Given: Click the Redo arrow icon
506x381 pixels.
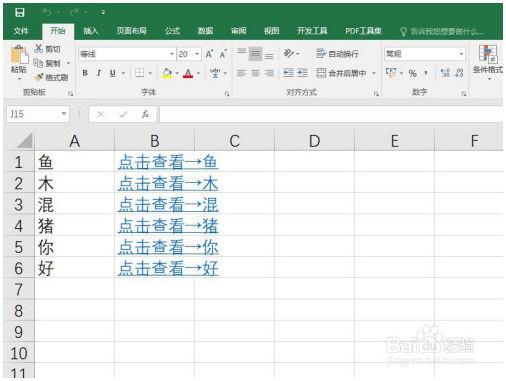Looking at the screenshot, I should click(74, 12).
